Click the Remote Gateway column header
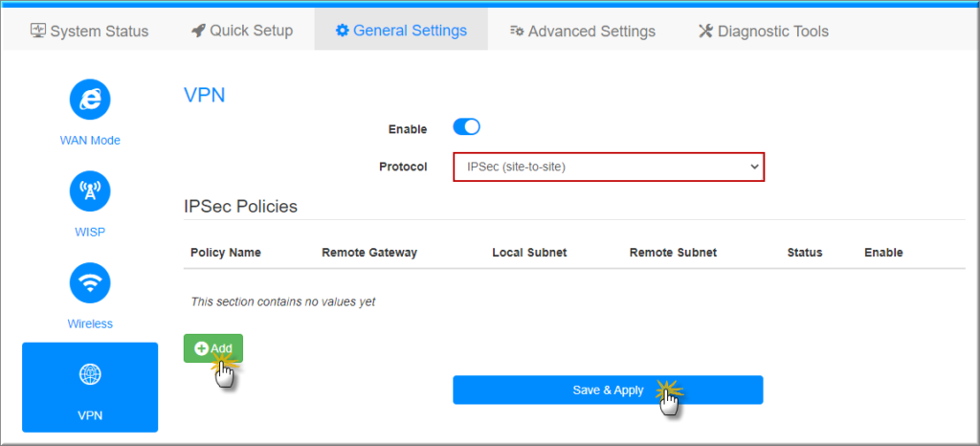 (369, 253)
